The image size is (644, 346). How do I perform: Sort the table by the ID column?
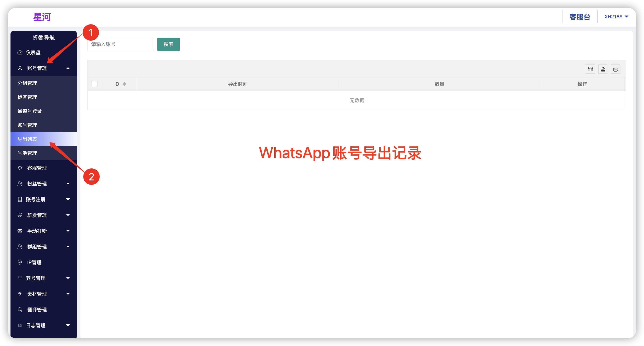tap(124, 84)
